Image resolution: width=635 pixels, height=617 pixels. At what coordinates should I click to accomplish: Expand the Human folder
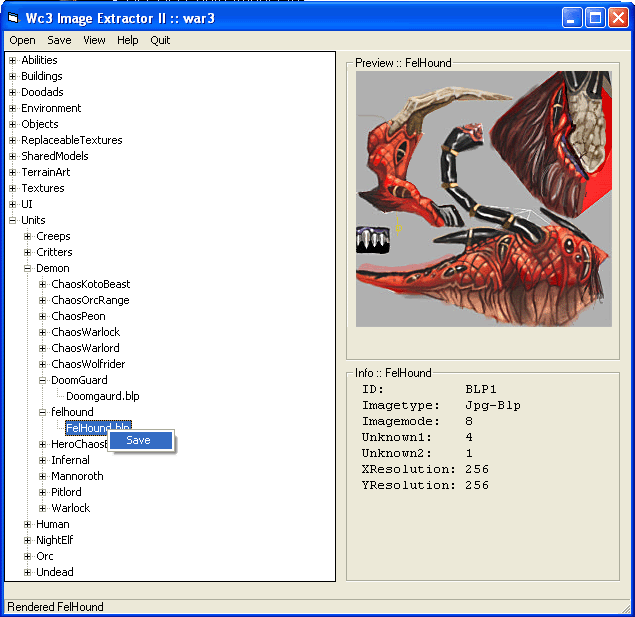point(28,524)
